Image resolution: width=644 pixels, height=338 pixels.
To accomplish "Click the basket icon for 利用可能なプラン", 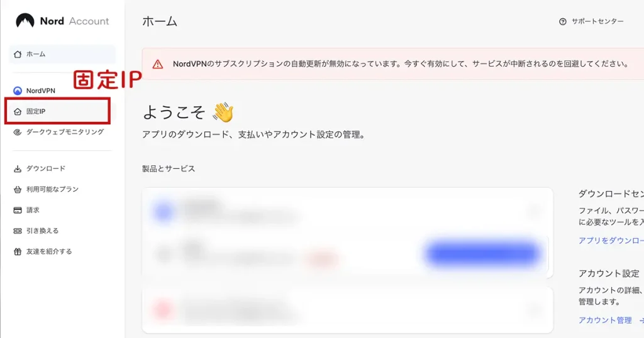I will (18, 190).
